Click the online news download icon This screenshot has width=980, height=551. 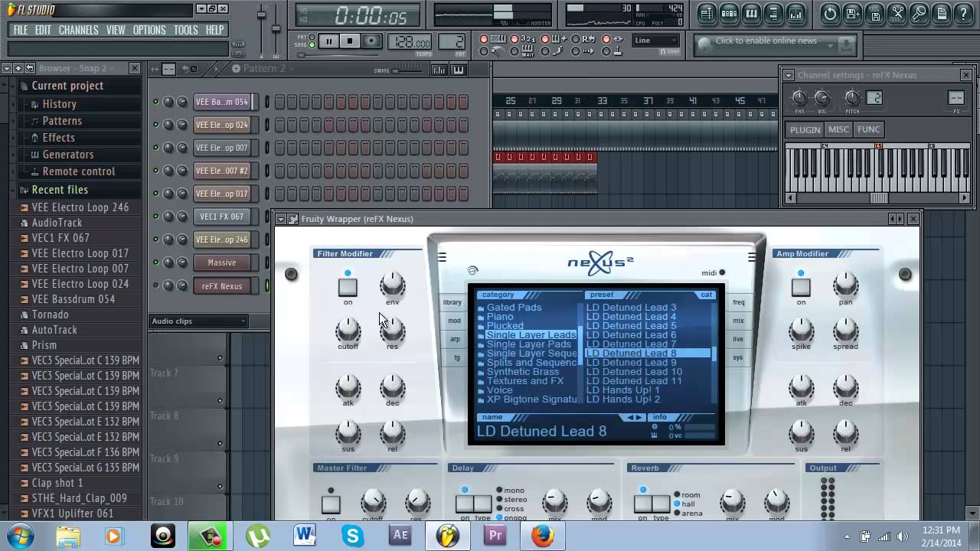[x=846, y=46]
